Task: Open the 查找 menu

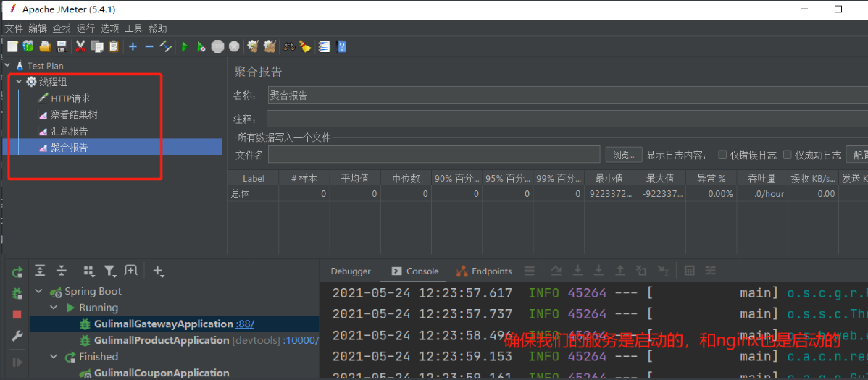Action: 62,28
